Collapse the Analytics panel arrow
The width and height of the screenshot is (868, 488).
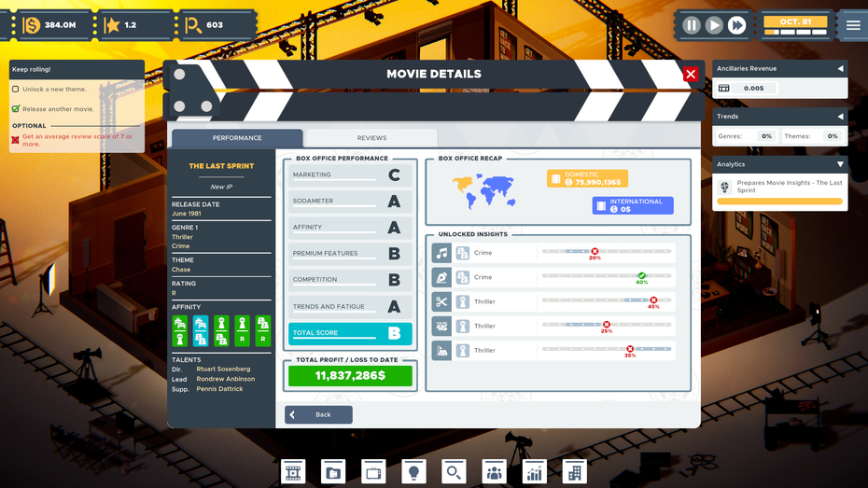(840, 164)
